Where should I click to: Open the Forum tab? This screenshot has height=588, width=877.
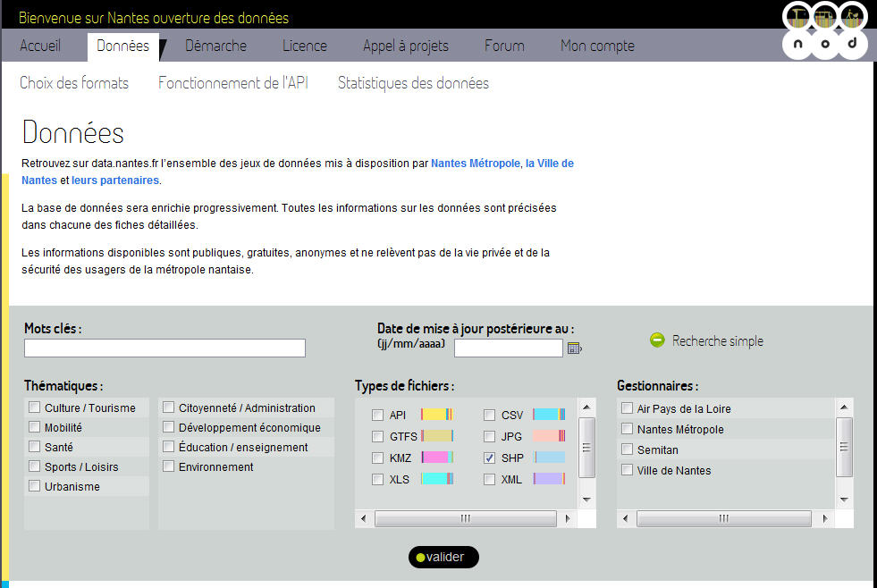[x=504, y=46]
